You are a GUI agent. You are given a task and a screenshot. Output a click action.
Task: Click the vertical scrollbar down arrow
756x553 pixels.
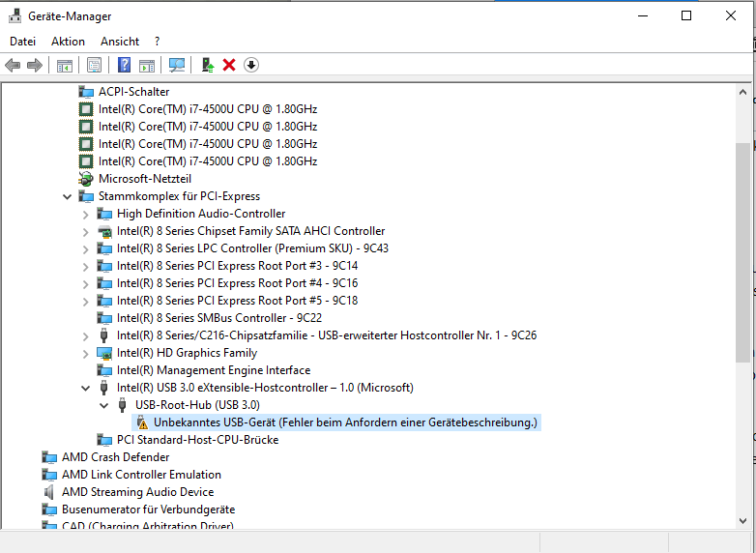(742, 521)
